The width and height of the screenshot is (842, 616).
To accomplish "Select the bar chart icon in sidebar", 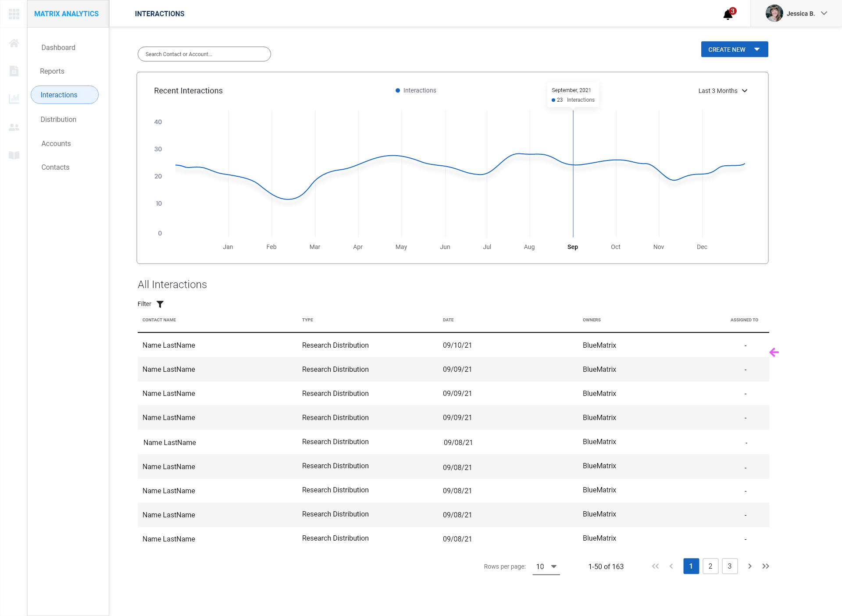I will pyautogui.click(x=14, y=99).
